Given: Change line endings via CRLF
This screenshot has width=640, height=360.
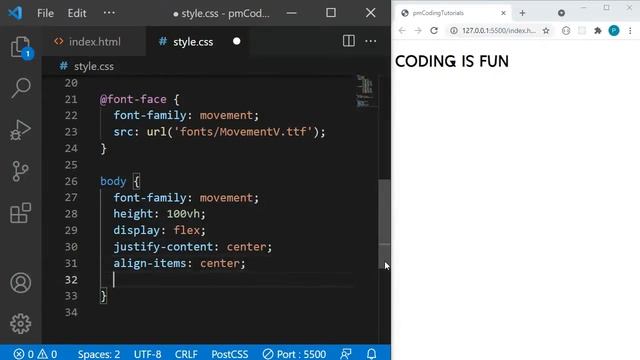Looking at the screenshot, I should point(186,354).
